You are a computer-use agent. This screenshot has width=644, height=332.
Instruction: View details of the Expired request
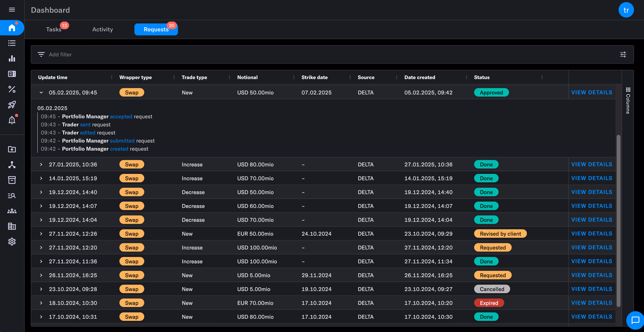point(592,303)
